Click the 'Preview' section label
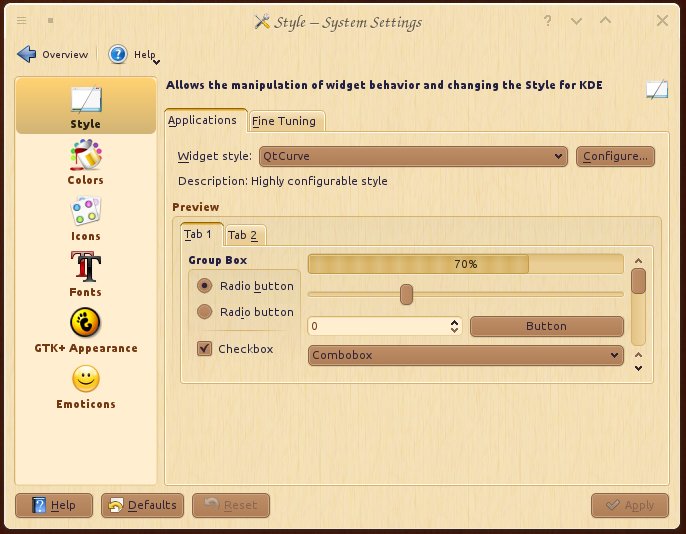686x534 pixels. [196, 207]
